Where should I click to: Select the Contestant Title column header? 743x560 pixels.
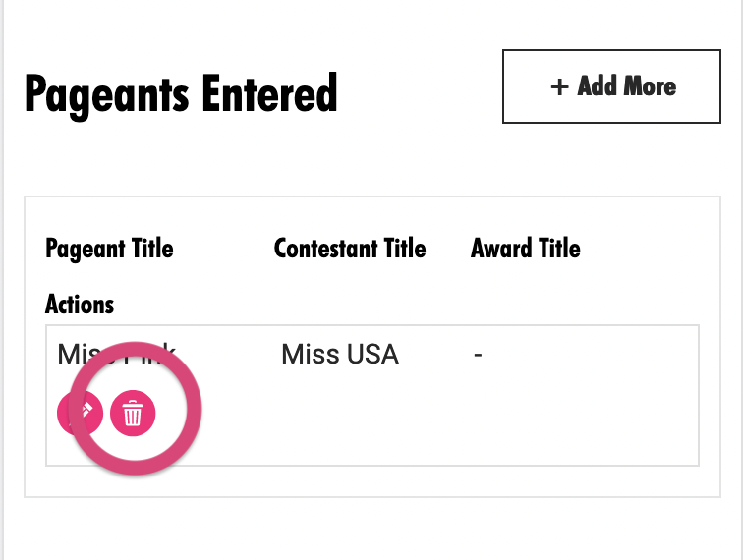(350, 249)
